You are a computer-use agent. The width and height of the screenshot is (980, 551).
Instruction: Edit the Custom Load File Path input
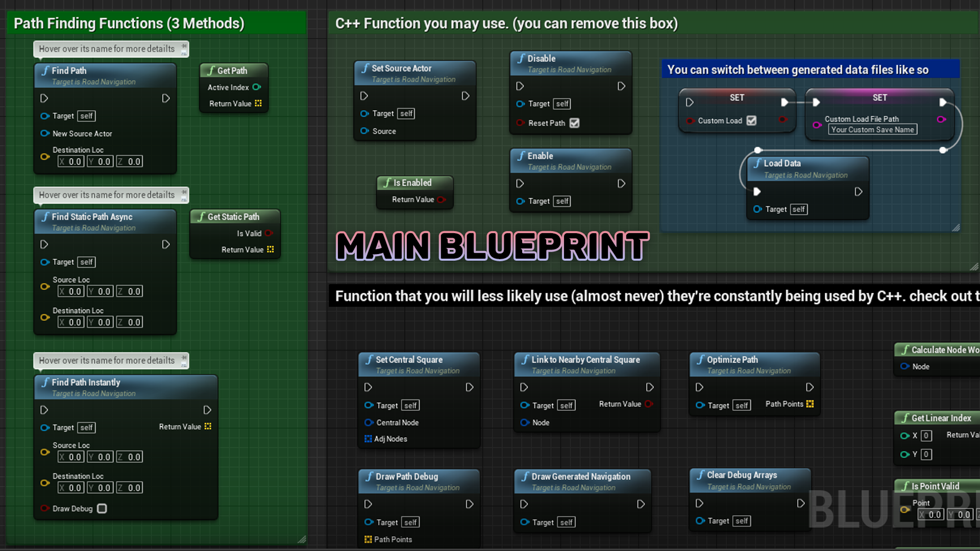pos(872,129)
